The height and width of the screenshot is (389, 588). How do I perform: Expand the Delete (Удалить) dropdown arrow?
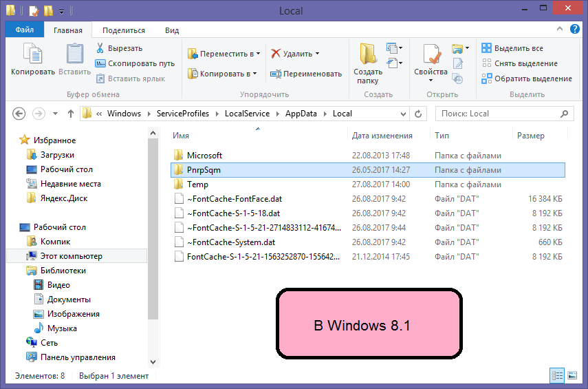click(x=317, y=54)
